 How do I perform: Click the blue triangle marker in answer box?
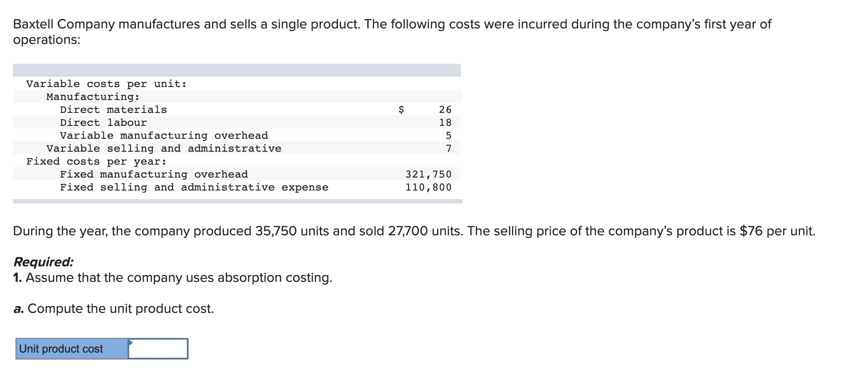click(131, 343)
